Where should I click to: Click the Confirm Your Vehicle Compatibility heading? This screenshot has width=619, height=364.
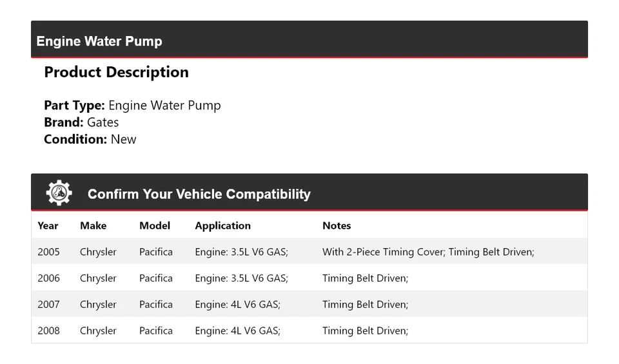[199, 194]
